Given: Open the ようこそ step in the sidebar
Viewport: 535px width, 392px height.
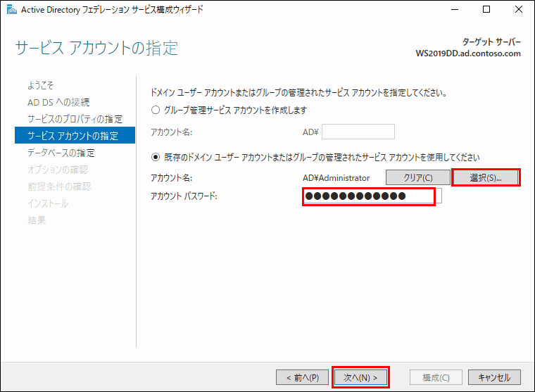Looking at the screenshot, I should coord(41,85).
